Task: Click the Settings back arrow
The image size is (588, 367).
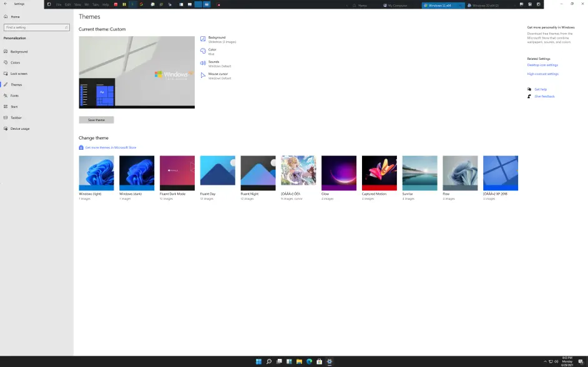Action: (5, 4)
